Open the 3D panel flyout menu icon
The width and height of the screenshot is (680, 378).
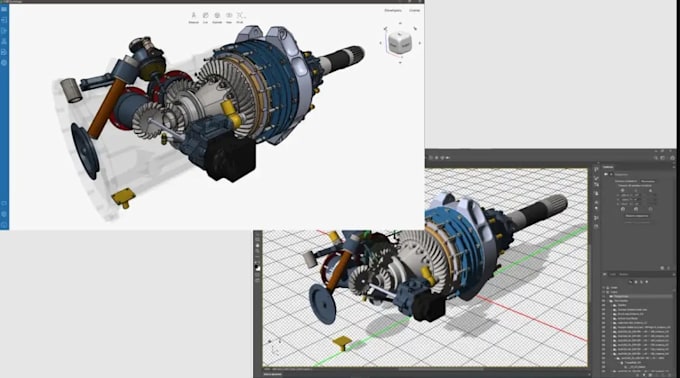pos(673,274)
